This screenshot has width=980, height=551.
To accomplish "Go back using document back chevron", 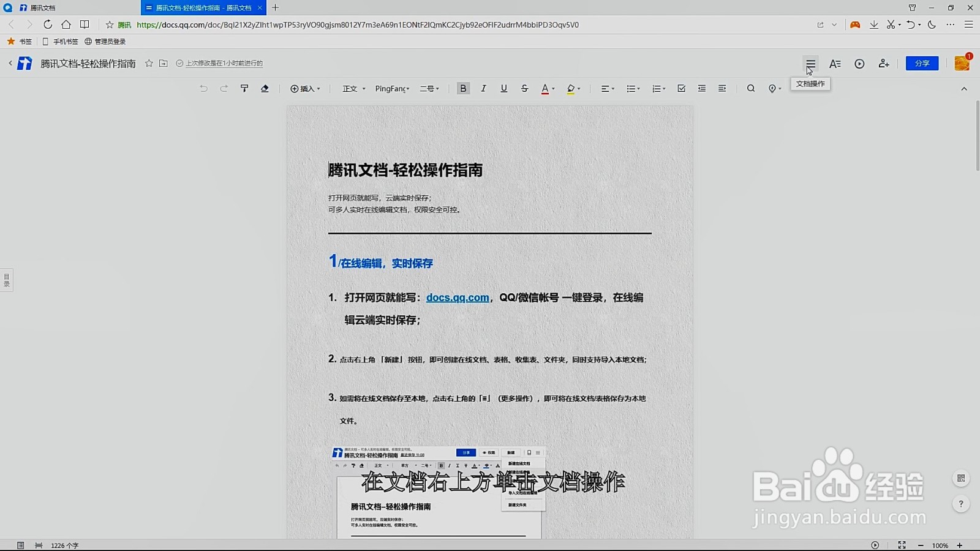I will coord(10,64).
